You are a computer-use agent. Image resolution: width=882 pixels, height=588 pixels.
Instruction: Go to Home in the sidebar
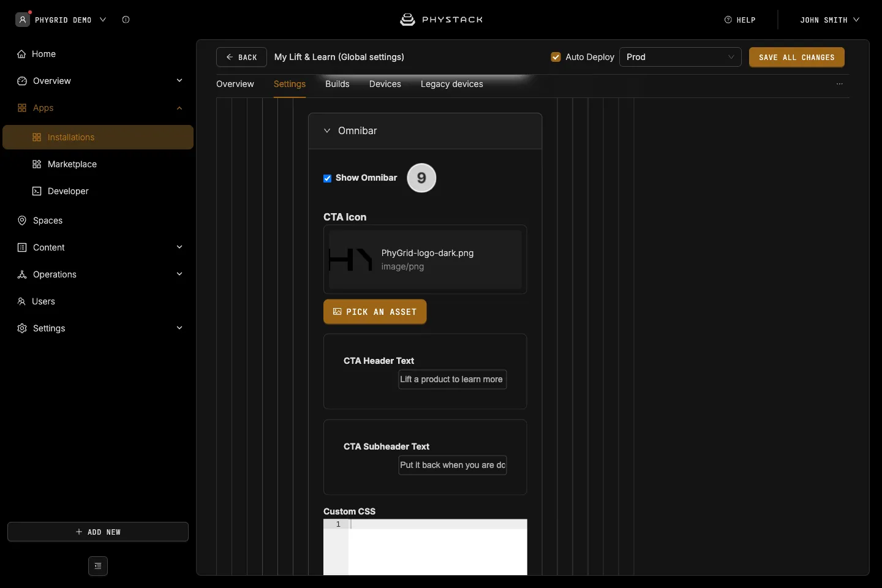98,54
